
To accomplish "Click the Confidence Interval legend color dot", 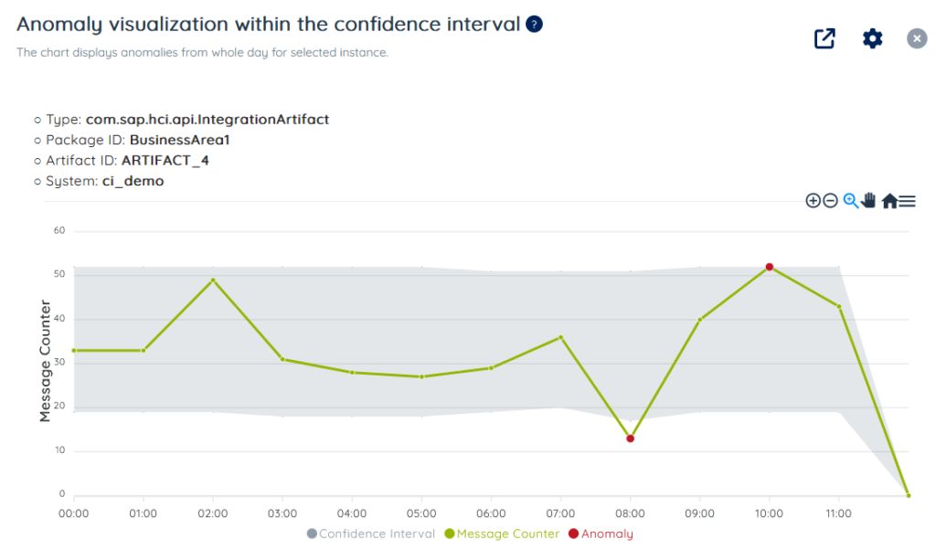I will [x=312, y=534].
